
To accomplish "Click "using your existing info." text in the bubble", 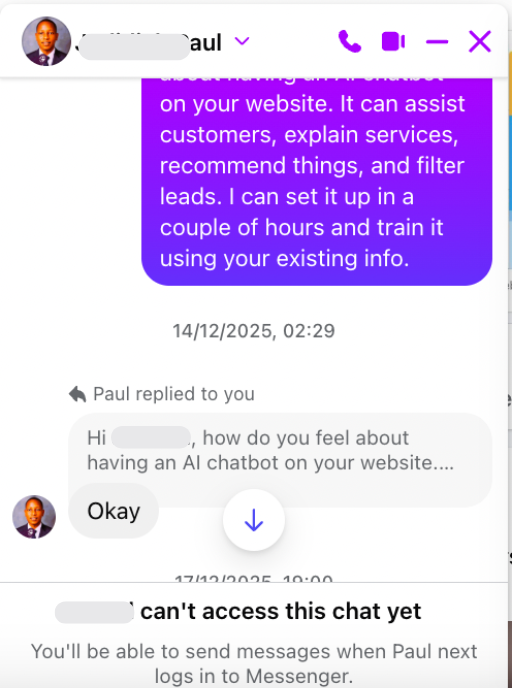I will (x=284, y=258).
